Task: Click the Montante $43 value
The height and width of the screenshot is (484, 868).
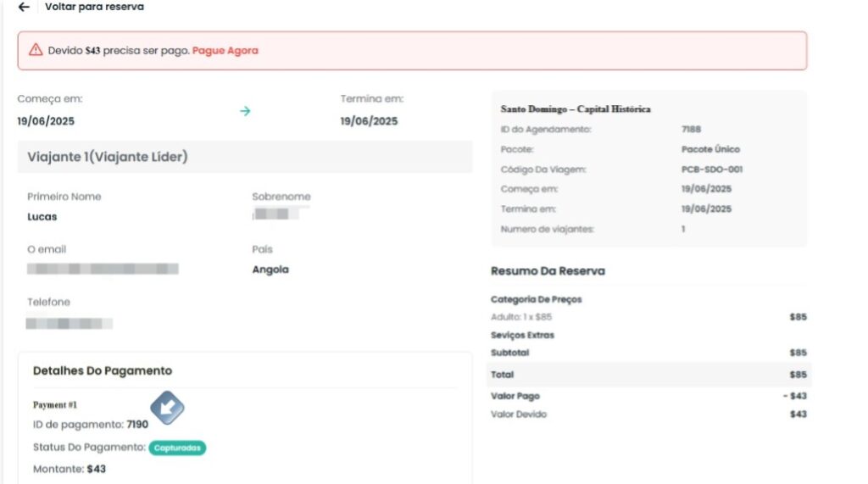Action: (x=96, y=469)
